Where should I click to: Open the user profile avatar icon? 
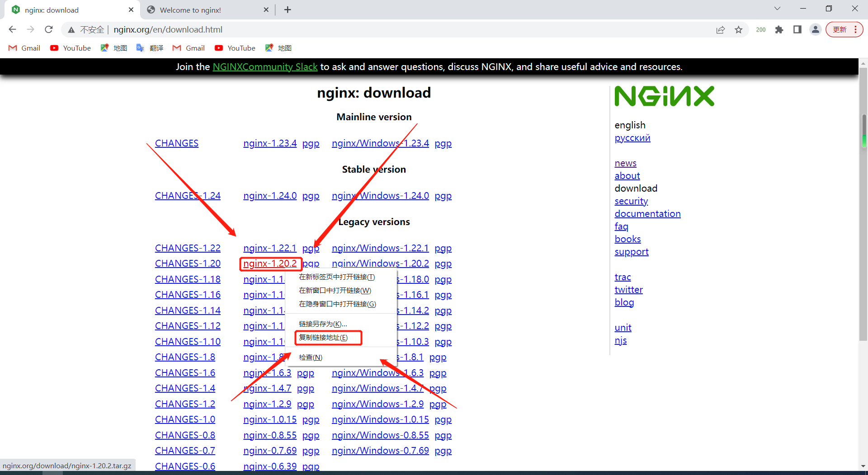click(x=815, y=30)
